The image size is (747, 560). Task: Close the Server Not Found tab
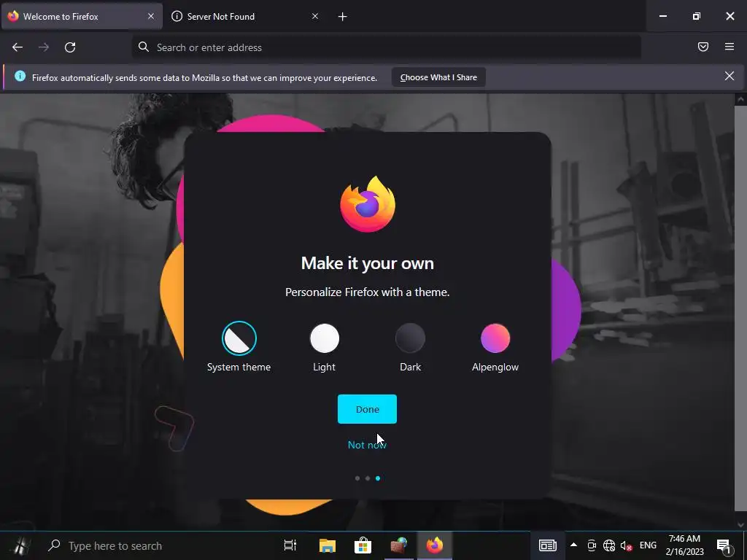pos(315,16)
